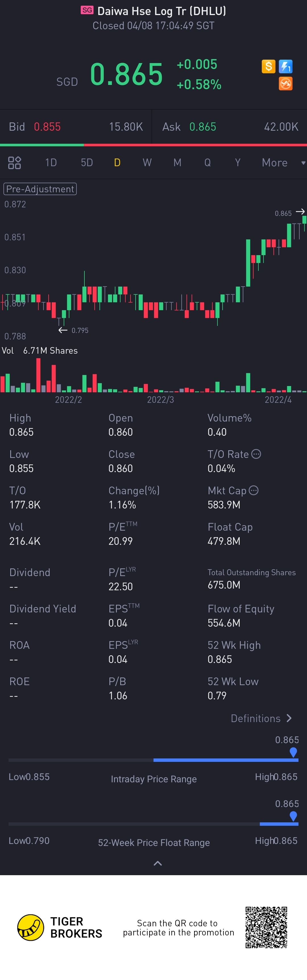Tap the Ask price 0.865
The width and height of the screenshot is (307, 980).
click(x=203, y=127)
